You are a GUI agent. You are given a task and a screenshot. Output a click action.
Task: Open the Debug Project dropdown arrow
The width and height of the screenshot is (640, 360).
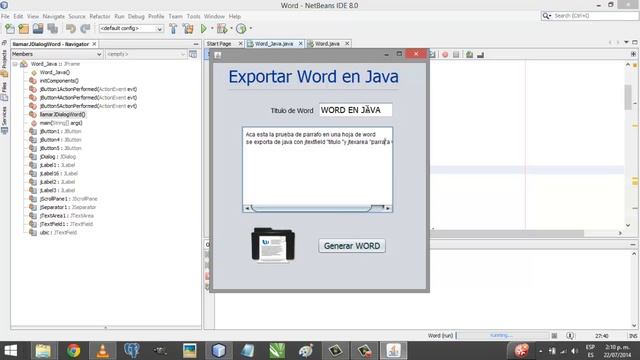(x=231, y=29)
